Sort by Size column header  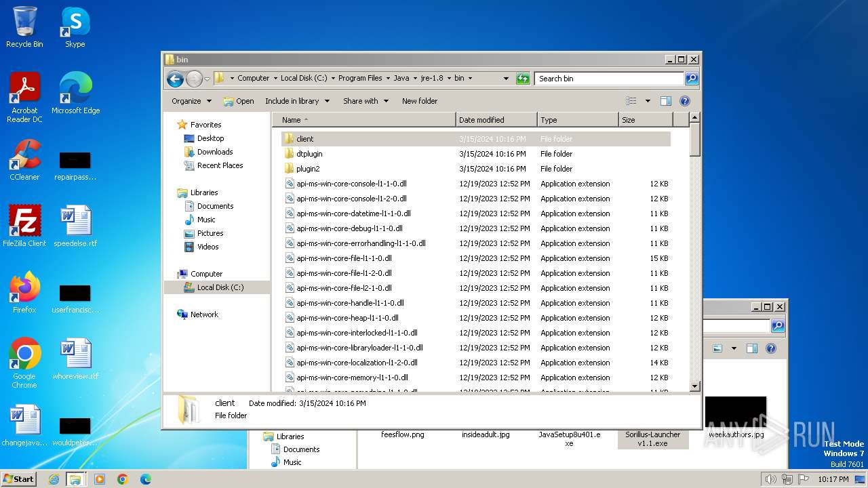[x=646, y=120]
